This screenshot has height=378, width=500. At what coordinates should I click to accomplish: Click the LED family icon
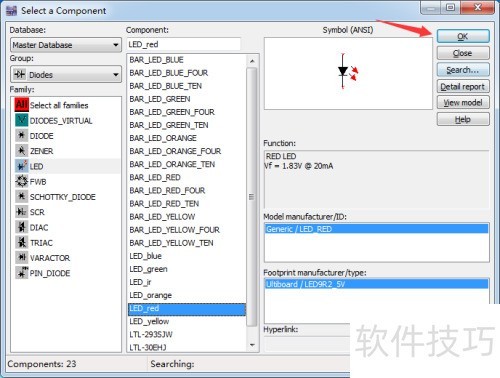(x=22, y=166)
